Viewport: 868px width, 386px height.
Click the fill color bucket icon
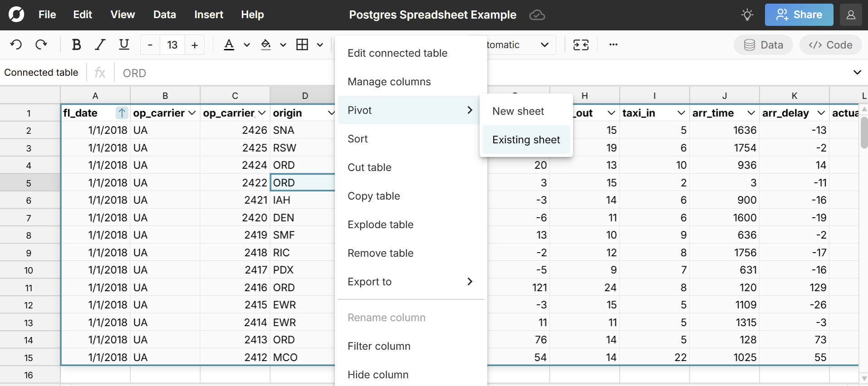coord(266,44)
